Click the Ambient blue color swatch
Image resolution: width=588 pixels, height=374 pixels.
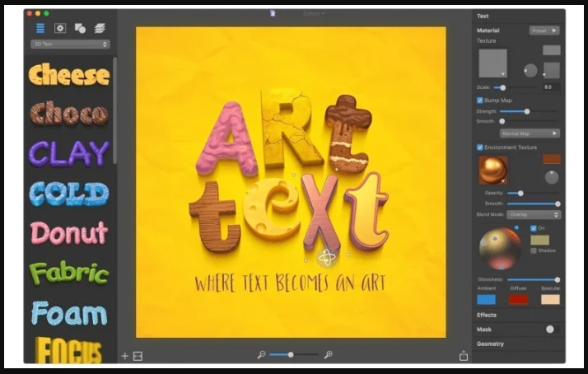486,299
